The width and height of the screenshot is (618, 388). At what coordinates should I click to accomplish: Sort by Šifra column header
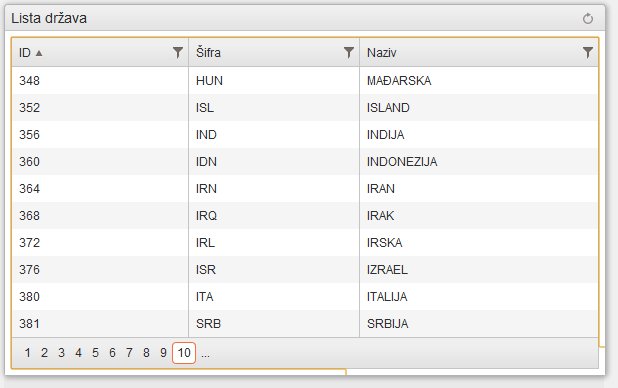point(208,52)
